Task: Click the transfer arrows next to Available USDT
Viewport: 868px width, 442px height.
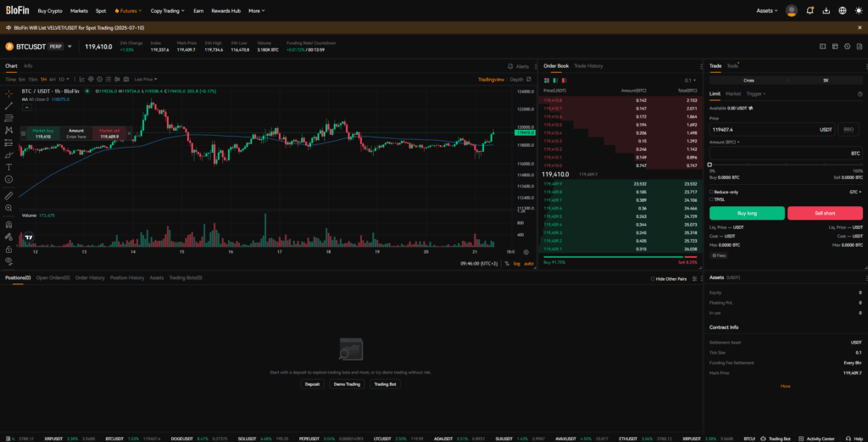Action: click(x=751, y=108)
